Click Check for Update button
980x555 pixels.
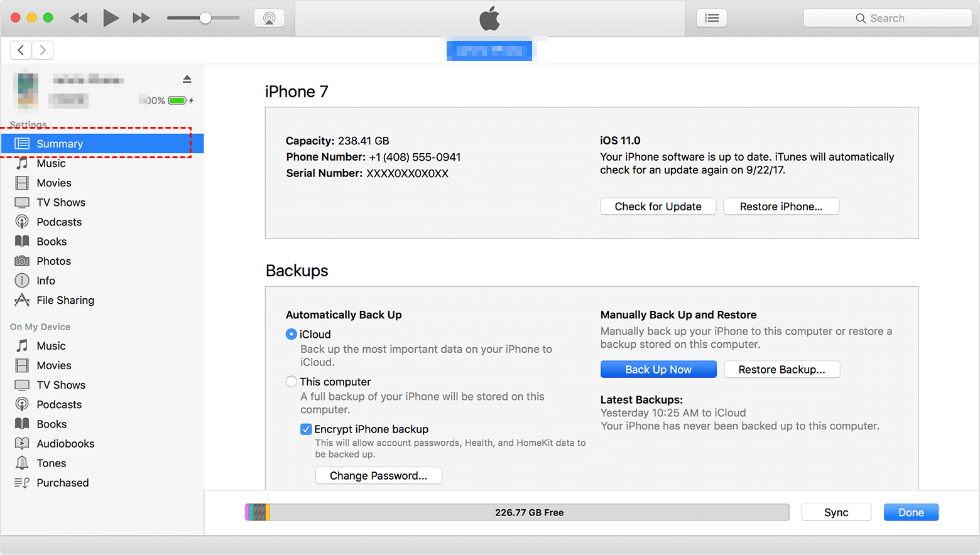tap(658, 207)
